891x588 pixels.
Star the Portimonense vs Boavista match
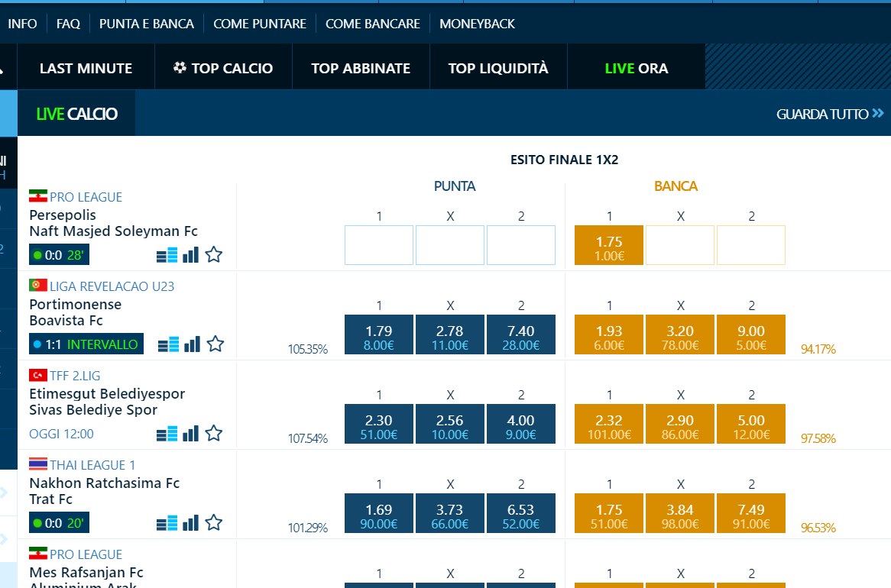click(x=215, y=344)
